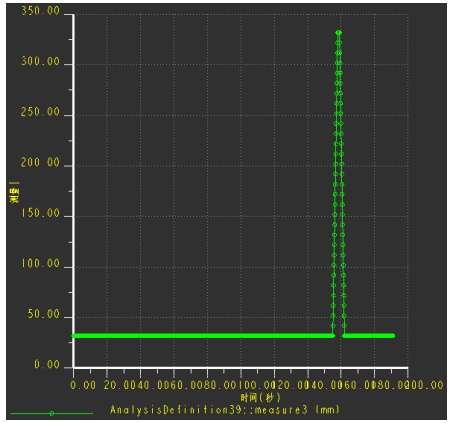This screenshot has height=423, width=455.
Task: Click the flat baseline segment after the spike
Action: coord(369,336)
